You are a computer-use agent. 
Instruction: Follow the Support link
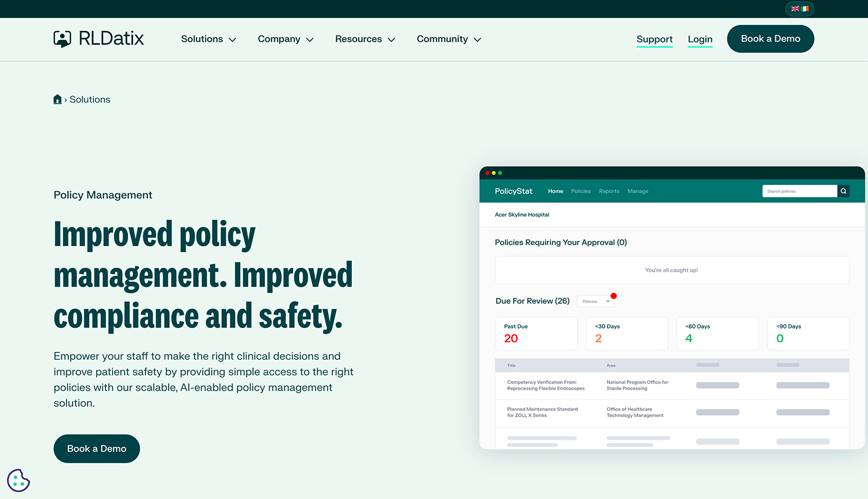[654, 39]
